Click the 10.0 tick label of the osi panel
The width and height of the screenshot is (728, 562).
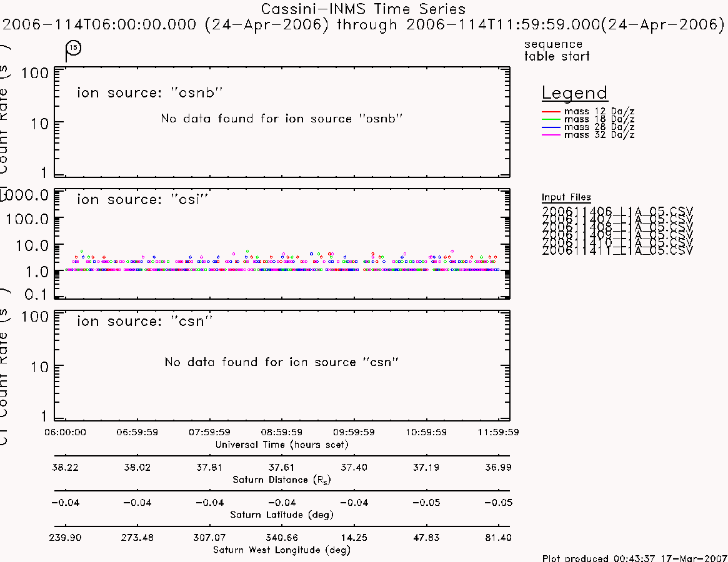click(x=32, y=245)
